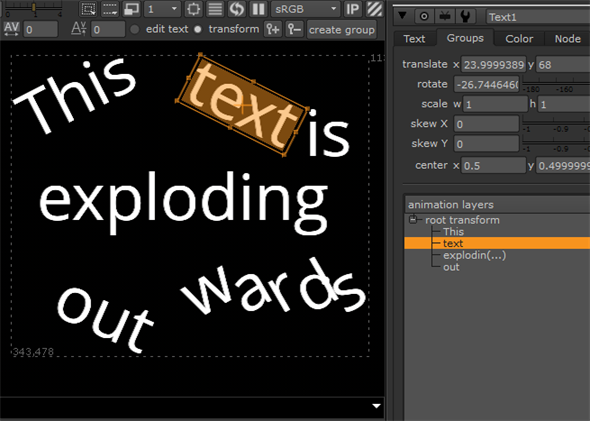Open the downscale ratio dropdown showing 1
590x421 pixels.
click(x=162, y=9)
